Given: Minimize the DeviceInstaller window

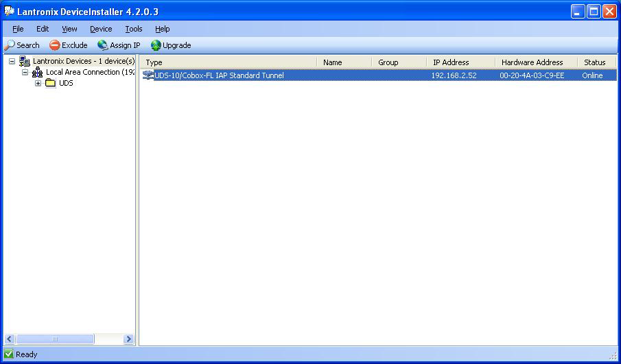Looking at the screenshot, I should (578, 12).
